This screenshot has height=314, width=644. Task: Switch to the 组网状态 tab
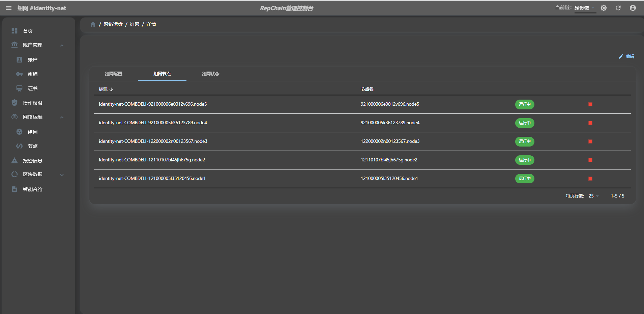(211, 74)
